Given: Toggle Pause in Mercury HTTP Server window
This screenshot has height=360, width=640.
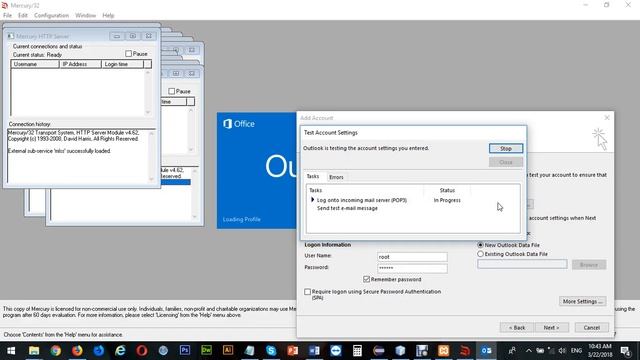Looking at the screenshot, I should coord(129,54).
